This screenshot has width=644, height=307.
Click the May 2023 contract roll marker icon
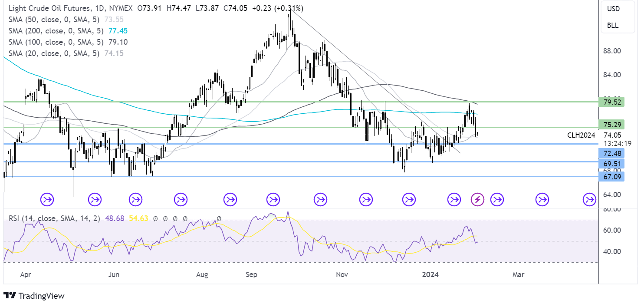(x=95, y=200)
